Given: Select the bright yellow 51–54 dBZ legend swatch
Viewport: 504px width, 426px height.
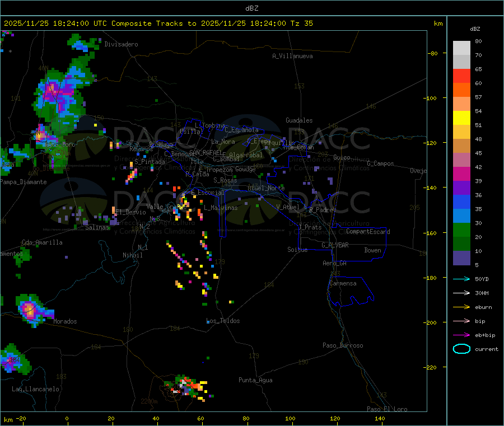Looking at the screenshot, I should pyautogui.click(x=461, y=118).
